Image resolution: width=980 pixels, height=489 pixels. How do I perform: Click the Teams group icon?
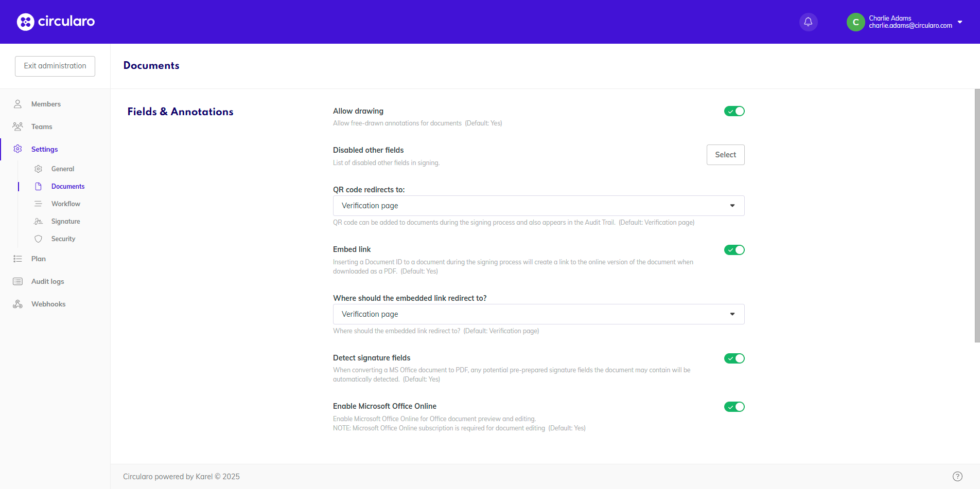17,126
